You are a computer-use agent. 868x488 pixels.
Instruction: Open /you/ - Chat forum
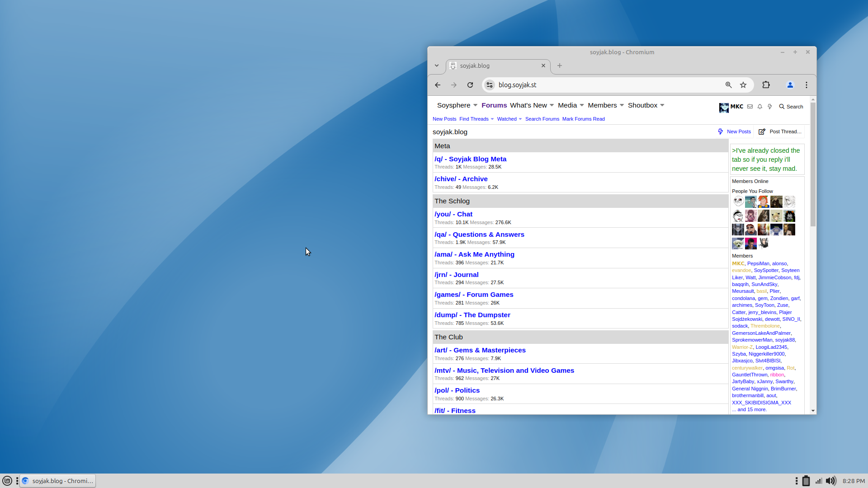(x=453, y=214)
